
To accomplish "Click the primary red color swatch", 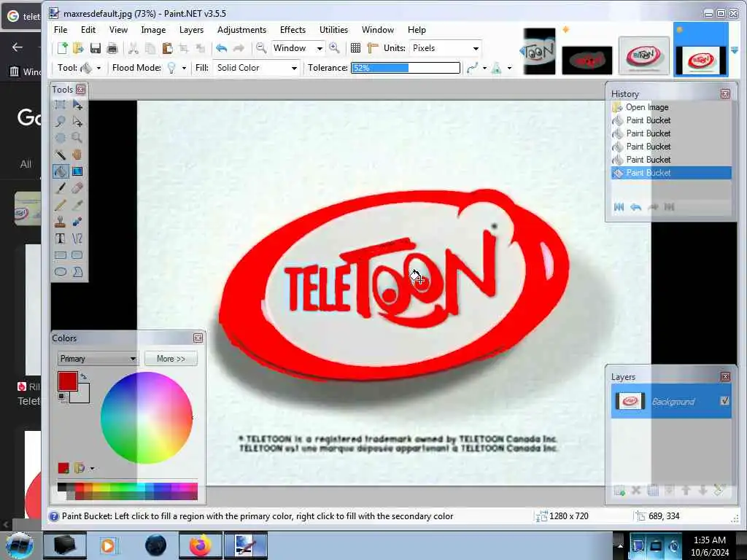I will pyautogui.click(x=68, y=381).
